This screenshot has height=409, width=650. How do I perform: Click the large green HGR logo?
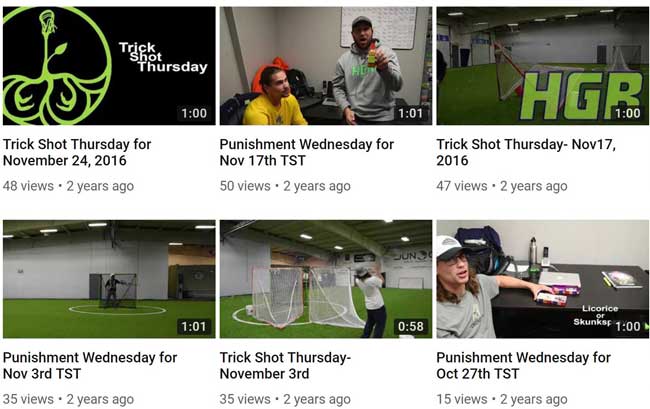[582, 95]
